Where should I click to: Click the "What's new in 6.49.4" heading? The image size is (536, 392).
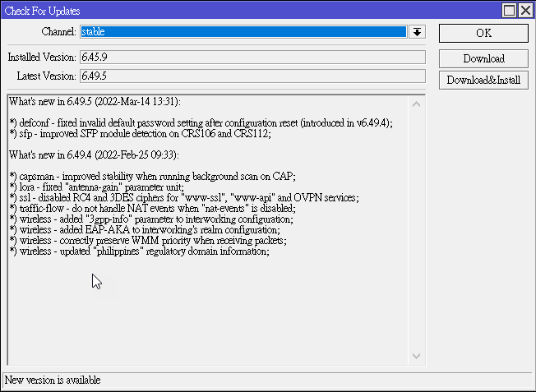[x=94, y=155]
